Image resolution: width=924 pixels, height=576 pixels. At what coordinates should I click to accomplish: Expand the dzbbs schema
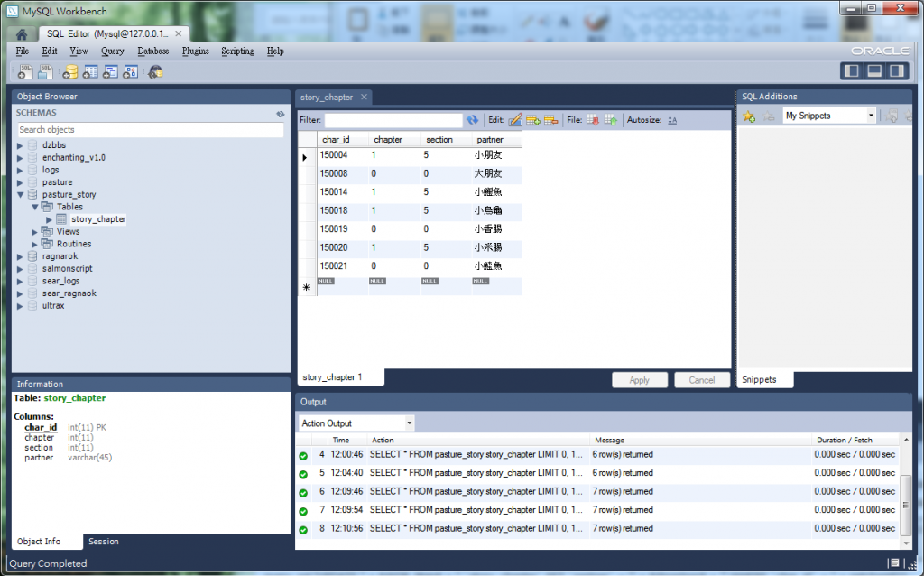pos(20,145)
